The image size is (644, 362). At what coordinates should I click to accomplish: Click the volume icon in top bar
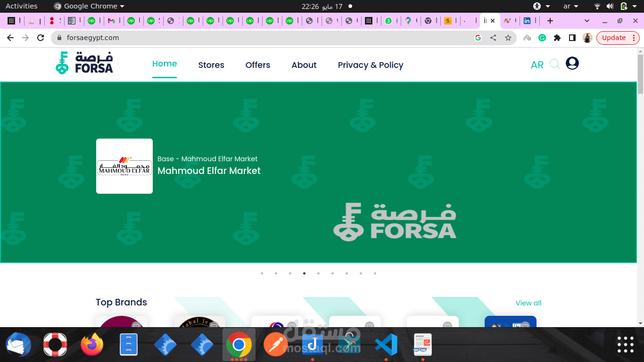[610, 6]
